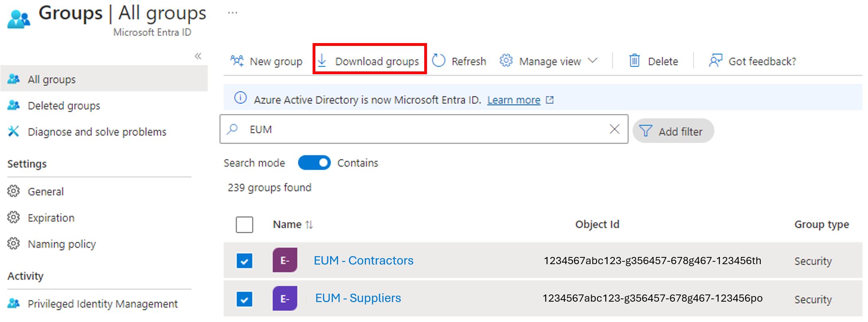
Task: Click the New group button label
Action: tap(276, 61)
